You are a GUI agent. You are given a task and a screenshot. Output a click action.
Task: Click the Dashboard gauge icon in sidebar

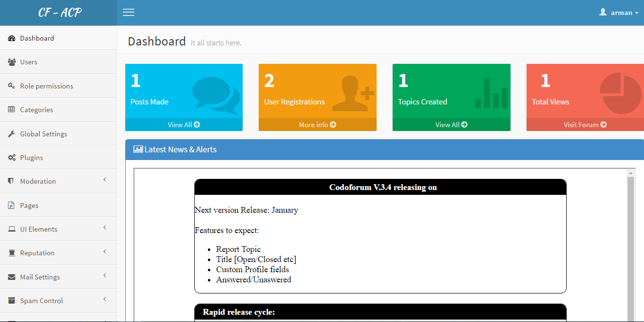(12, 38)
